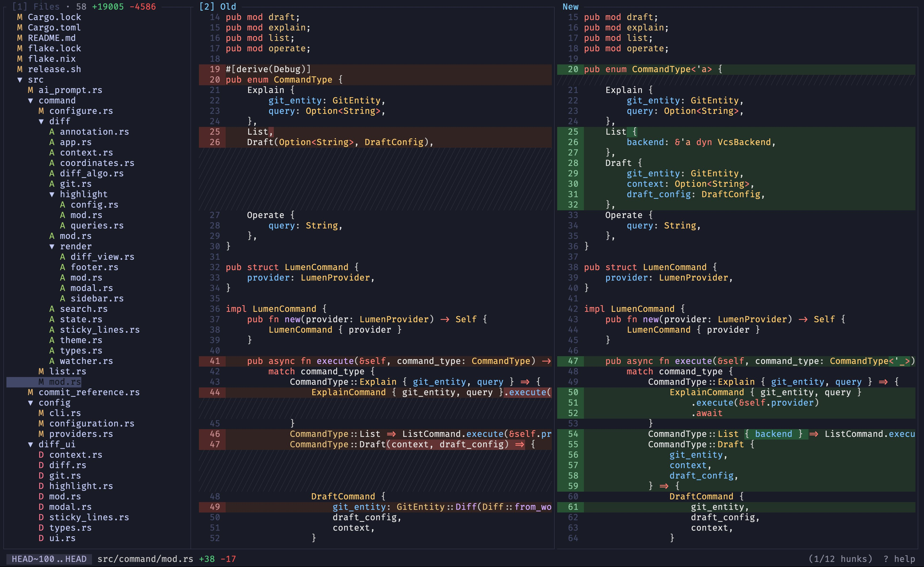Select providers.rs in the config folder
The height and width of the screenshot is (567, 924).
click(x=81, y=434)
